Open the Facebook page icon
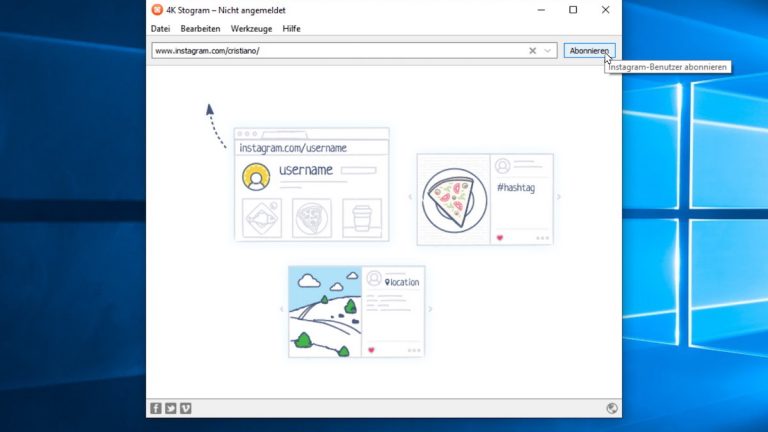Viewport: 768px width, 432px height. tap(156, 408)
